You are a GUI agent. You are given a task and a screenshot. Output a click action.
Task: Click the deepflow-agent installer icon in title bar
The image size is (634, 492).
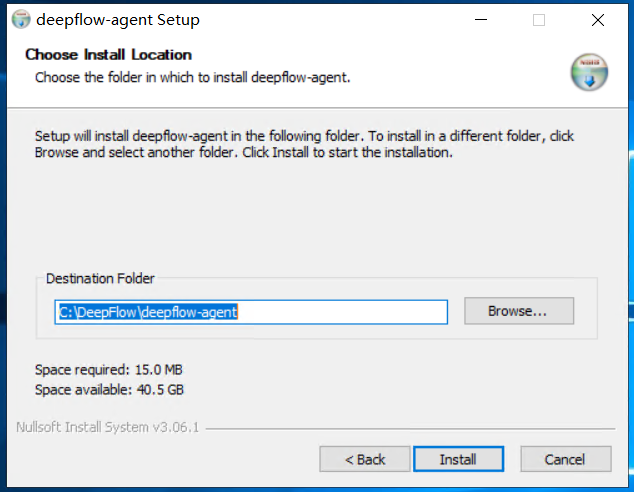pos(20,20)
